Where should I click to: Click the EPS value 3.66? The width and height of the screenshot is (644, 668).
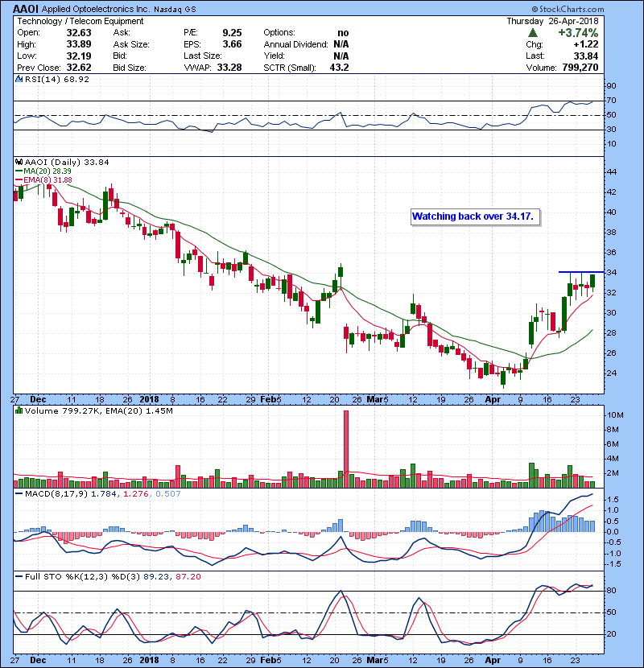point(232,44)
